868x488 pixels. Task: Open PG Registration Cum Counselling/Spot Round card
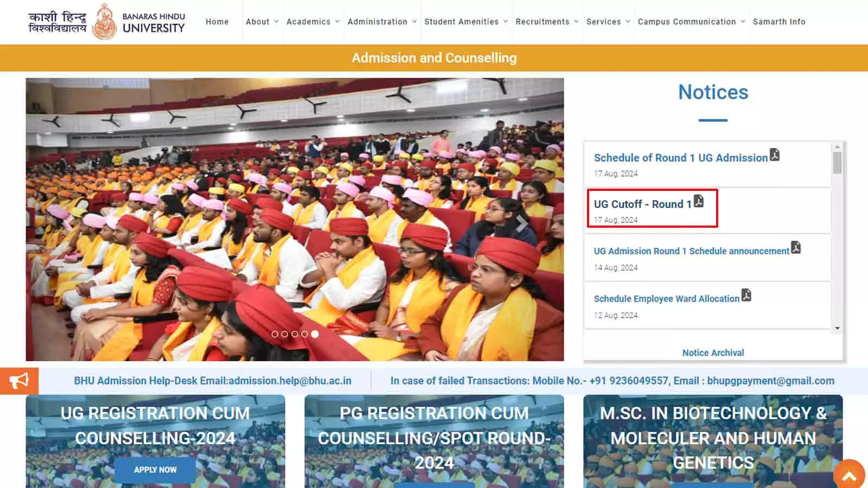tap(434, 441)
